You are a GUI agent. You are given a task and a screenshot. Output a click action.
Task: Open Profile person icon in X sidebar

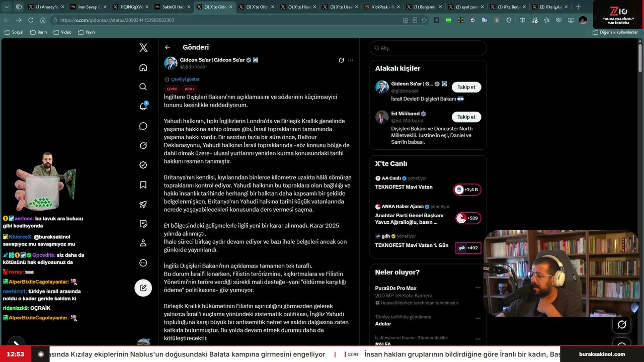coord(143,243)
